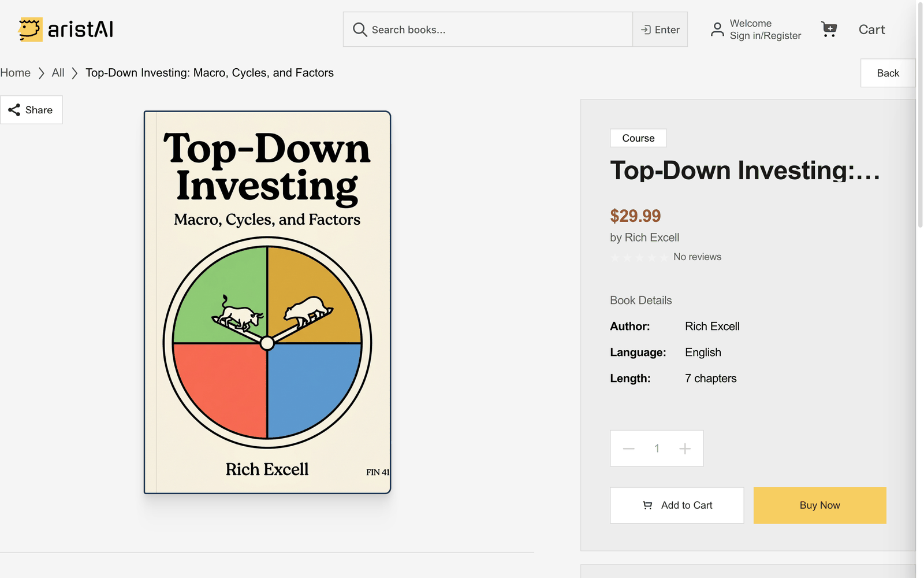
Task: Go to All in the breadcrumb
Action: coord(58,73)
